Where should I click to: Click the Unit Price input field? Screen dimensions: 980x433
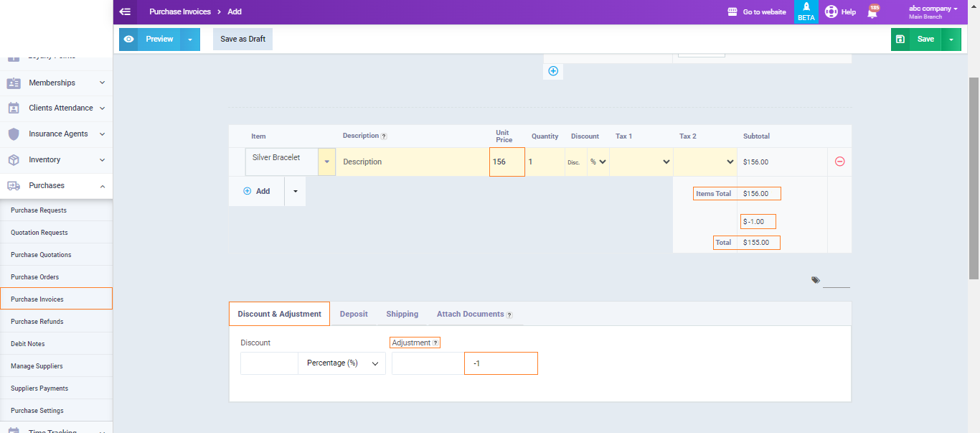pyautogui.click(x=507, y=162)
